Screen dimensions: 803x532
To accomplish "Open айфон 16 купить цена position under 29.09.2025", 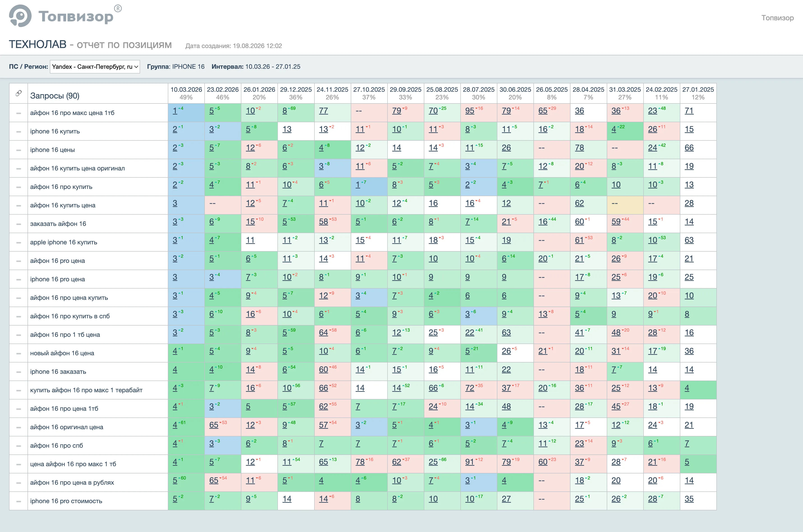I will 397,203.
